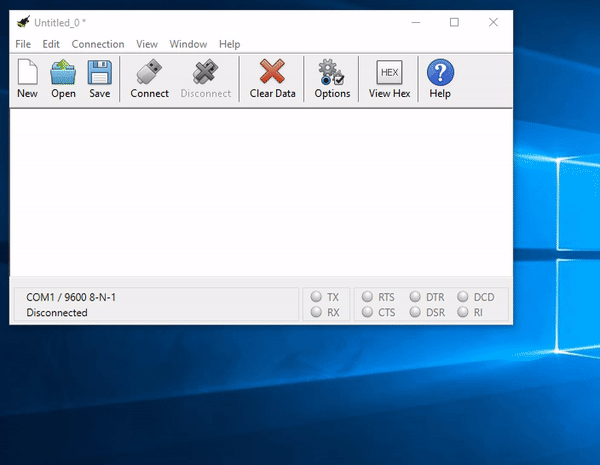Open the File menu
The image size is (600, 465).
coord(23,44)
